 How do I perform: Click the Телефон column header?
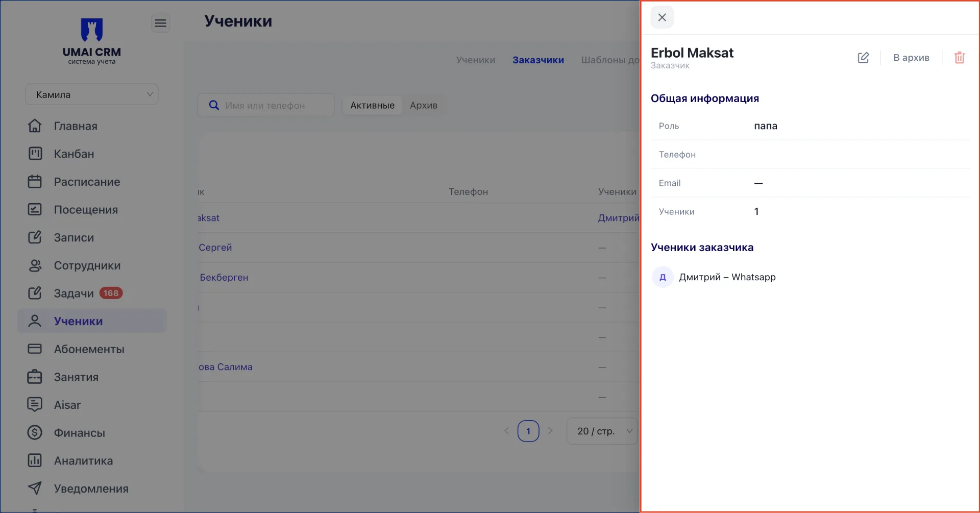pyautogui.click(x=468, y=192)
